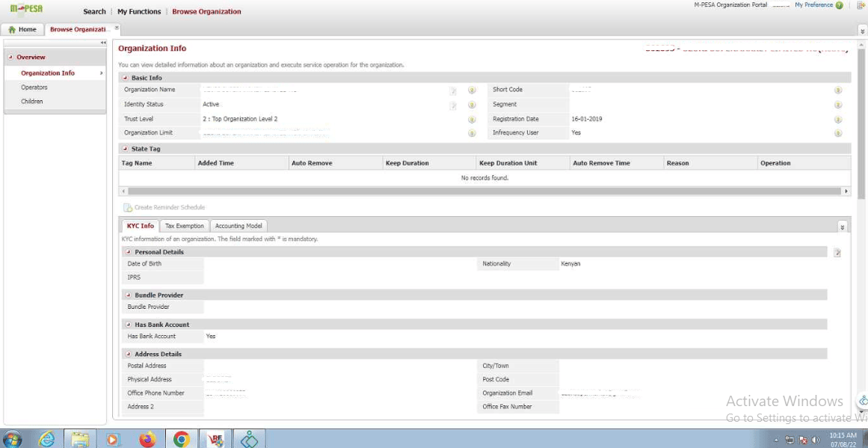Open history icon beside Organization Limit

472,133
